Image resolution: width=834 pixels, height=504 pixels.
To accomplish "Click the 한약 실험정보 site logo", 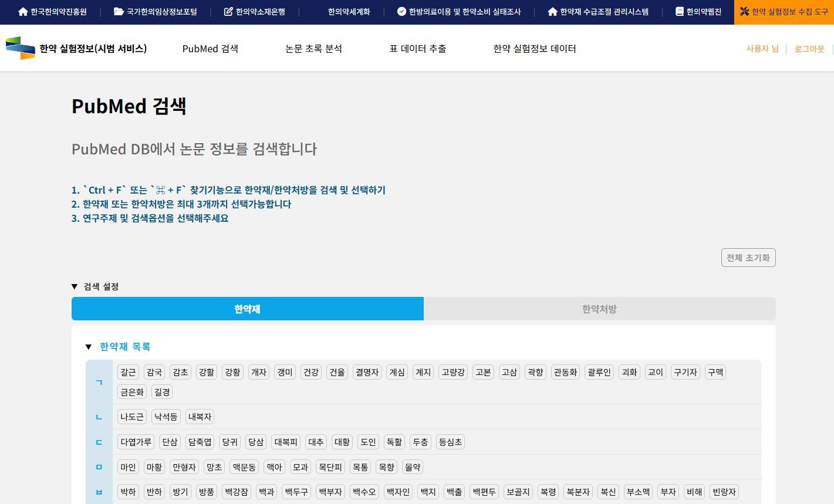I will [21, 48].
